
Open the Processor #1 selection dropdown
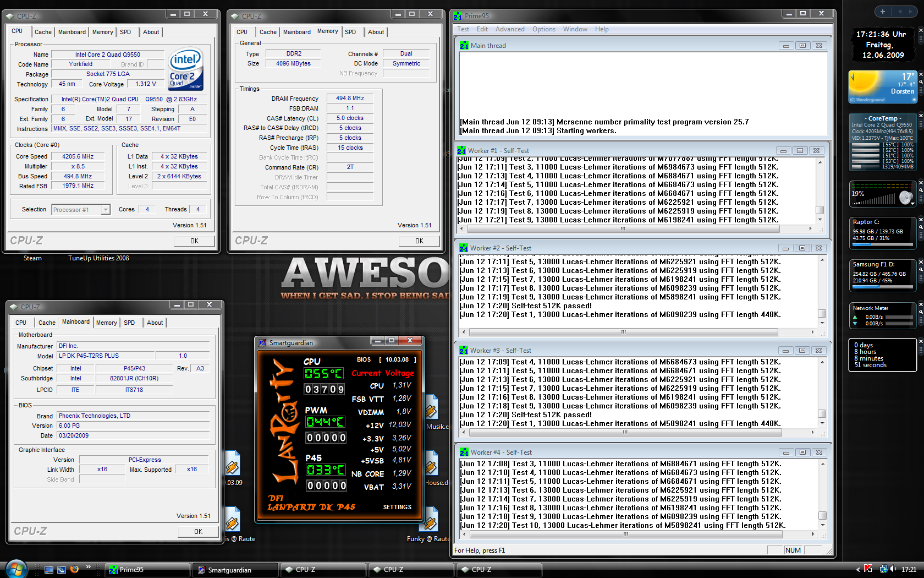click(105, 210)
